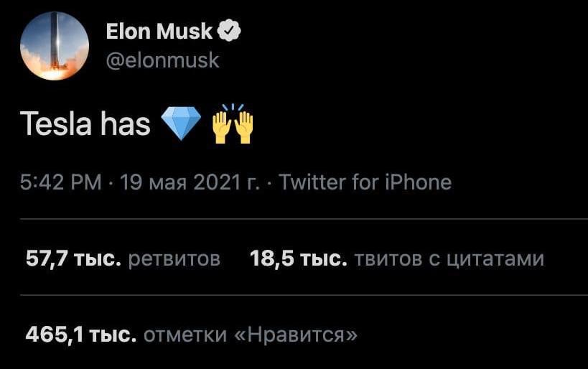This screenshot has width=588, height=369.
Task: Click the 57,7 тыс. retweet count
Action: tap(73, 258)
